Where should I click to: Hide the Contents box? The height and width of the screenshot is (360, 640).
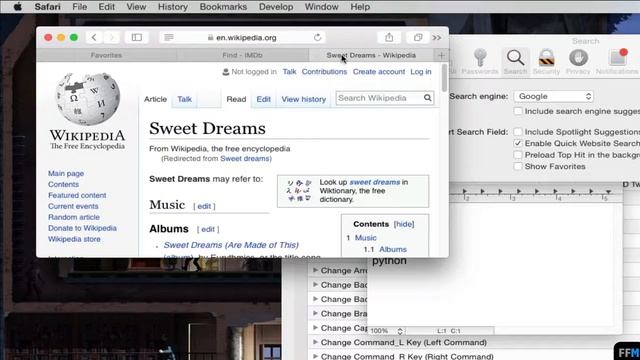point(404,224)
